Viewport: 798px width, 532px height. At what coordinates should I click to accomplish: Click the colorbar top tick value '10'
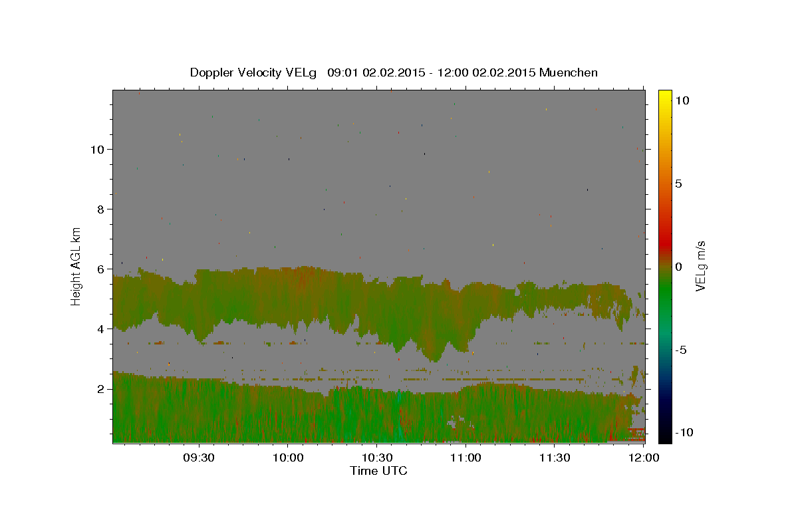(x=682, y=100)
